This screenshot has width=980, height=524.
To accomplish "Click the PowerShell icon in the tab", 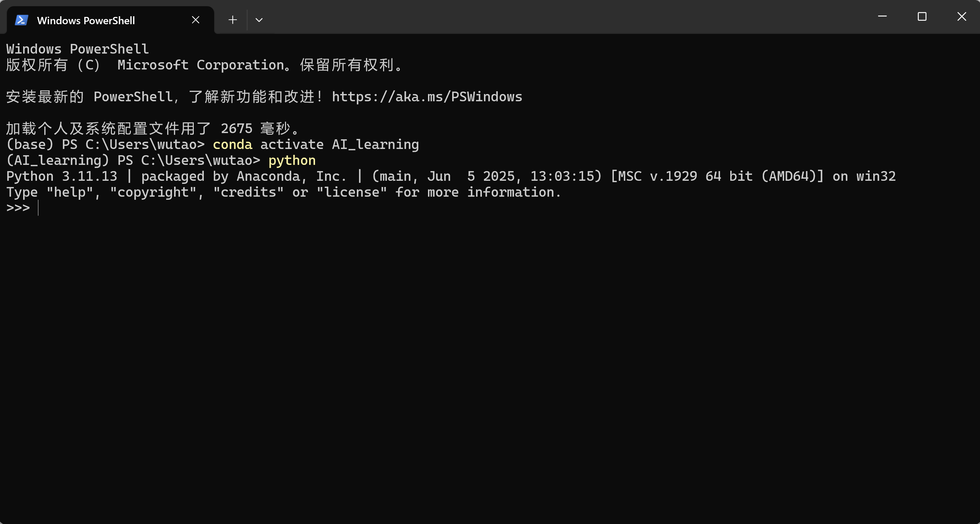I will point(21,20).
